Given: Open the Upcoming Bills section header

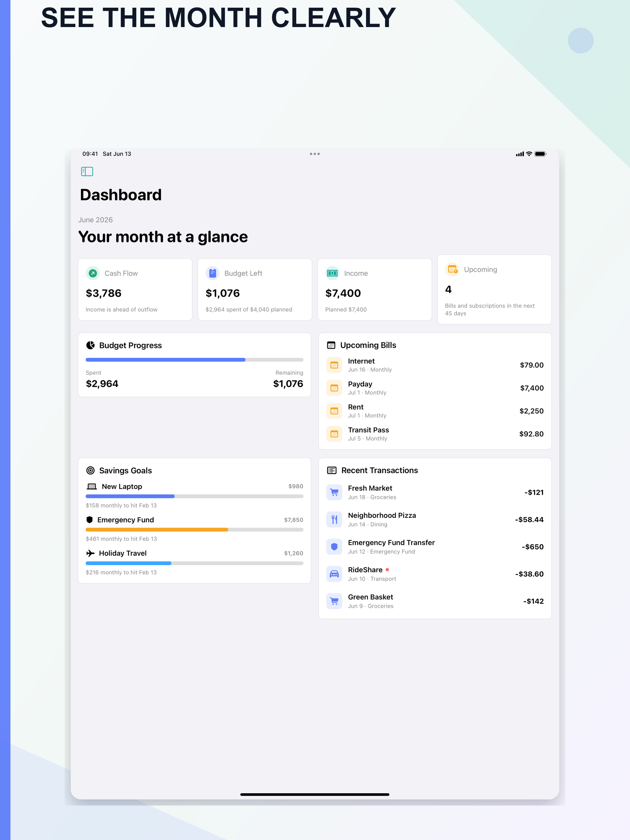Looking at the screenshot, I should point(361,345).
